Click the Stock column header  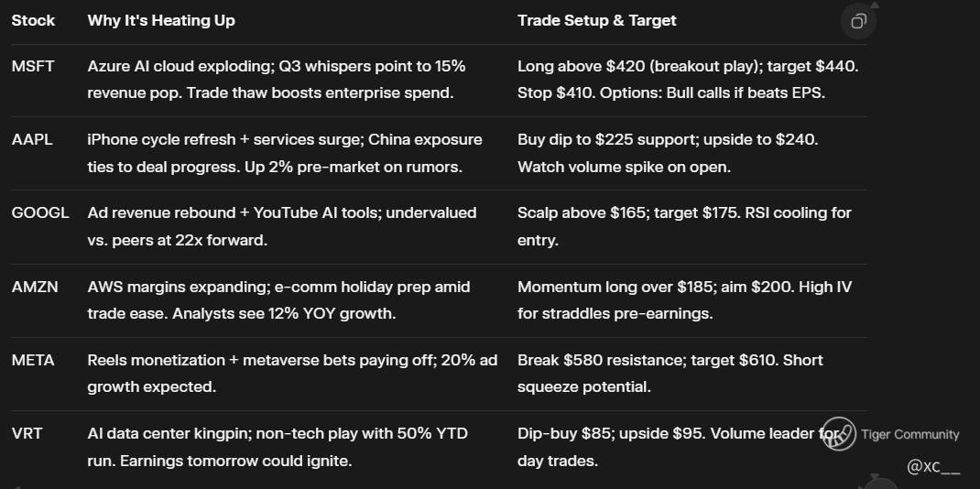pyautogui.click(x=33, y=20)
